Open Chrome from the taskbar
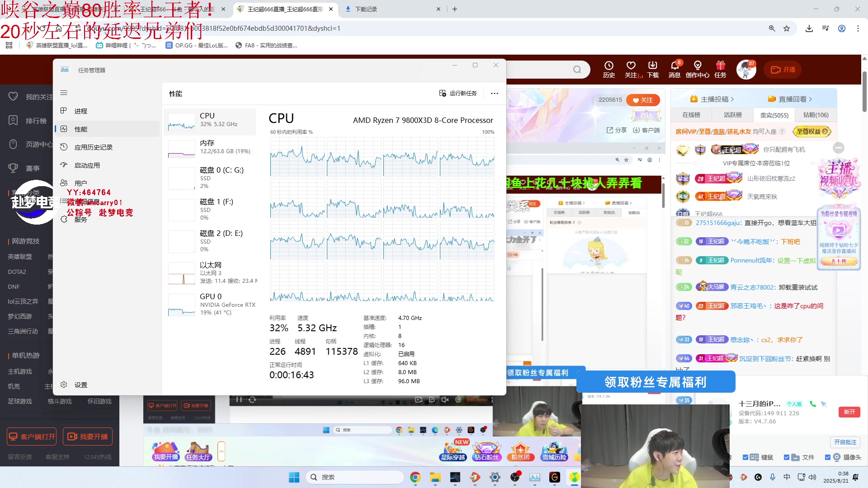The width and height of the screenshot is (868, 488). (x=415, y=477)
